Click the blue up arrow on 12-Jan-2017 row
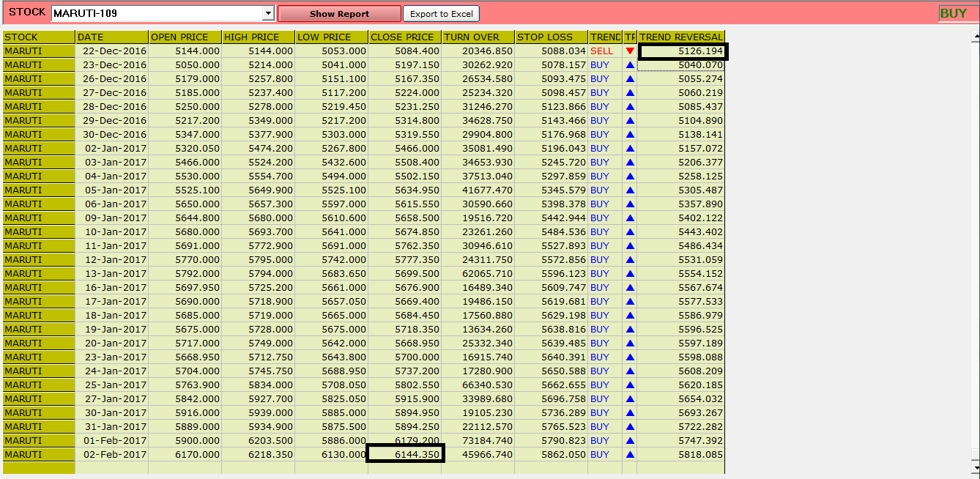The height and width of the screenshot is (479, 980). pyautogui.click(x=630, y=260)
